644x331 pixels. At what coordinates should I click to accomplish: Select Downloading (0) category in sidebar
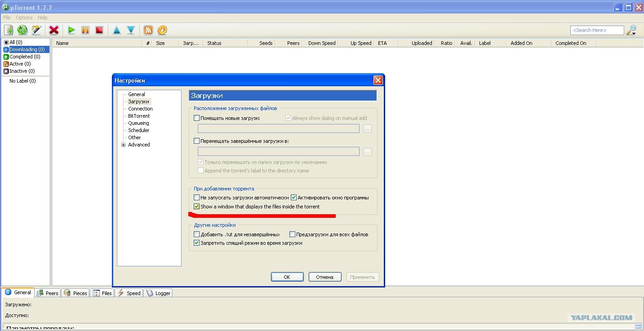tap(26, 49)
